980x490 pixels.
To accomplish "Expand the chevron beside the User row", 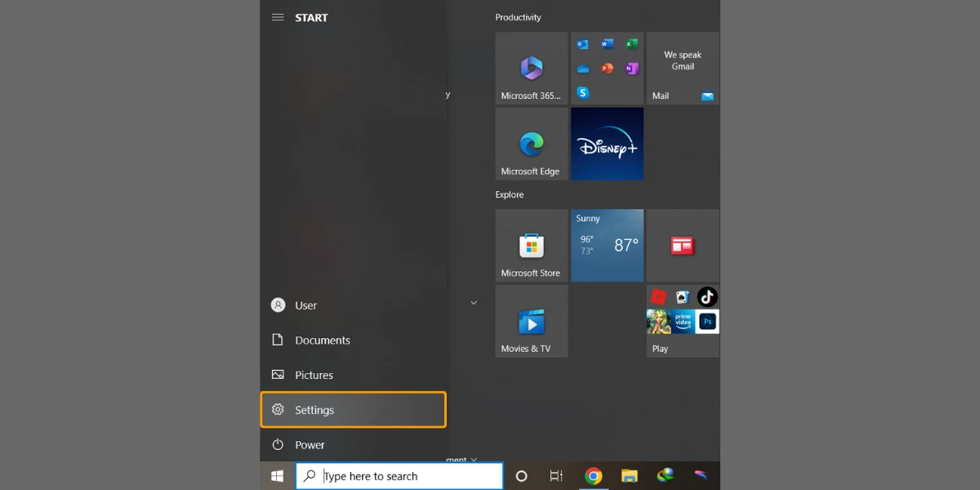I will pos(474,303).
